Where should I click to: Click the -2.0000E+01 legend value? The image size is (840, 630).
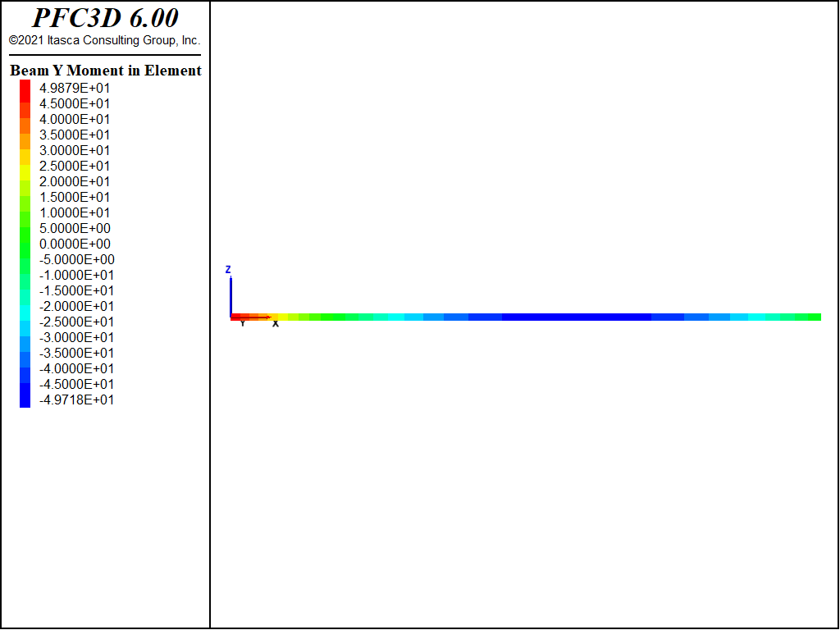(76, 306)
